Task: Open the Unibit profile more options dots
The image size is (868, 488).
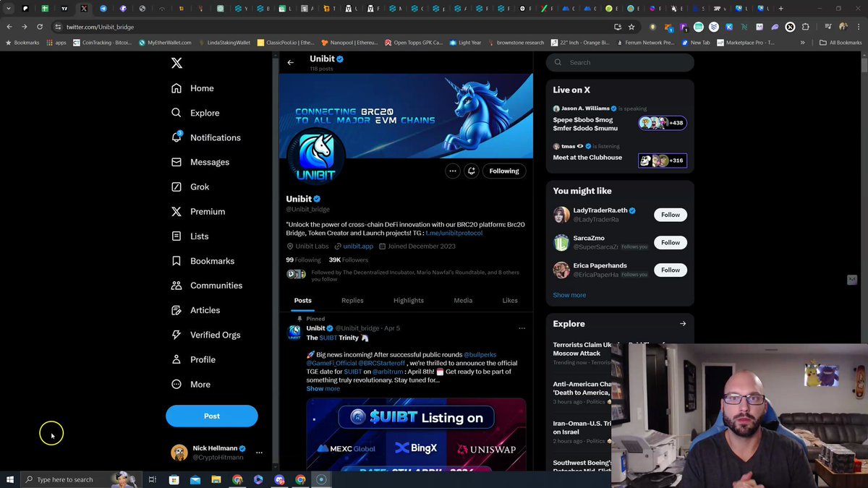Action: click(x=453, y=171)
